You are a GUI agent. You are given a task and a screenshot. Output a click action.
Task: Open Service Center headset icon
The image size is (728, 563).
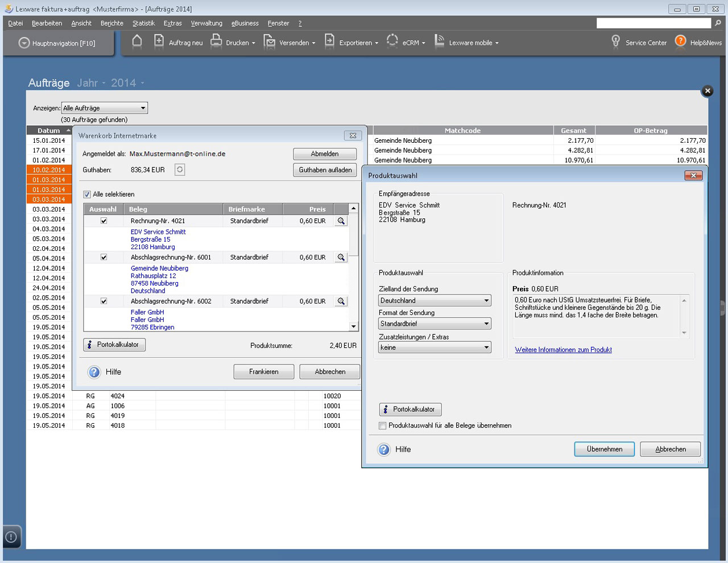pyautogui.click(x=615, y=42)
